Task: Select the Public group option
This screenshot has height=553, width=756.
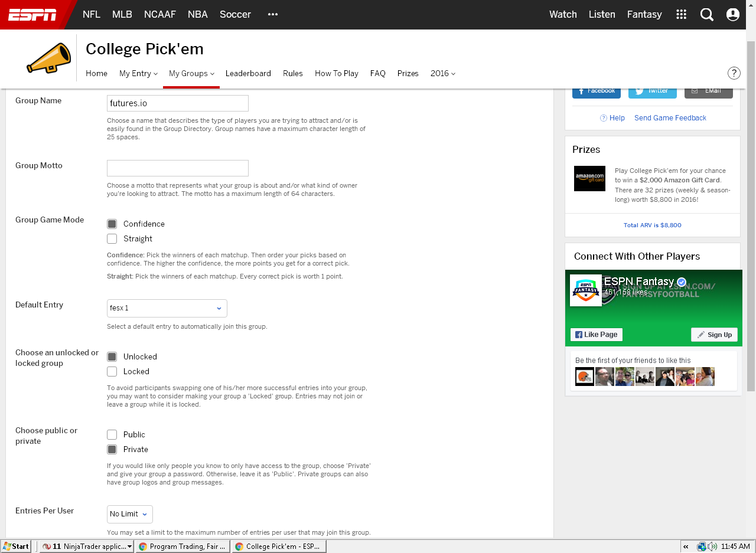Action: 112,434
